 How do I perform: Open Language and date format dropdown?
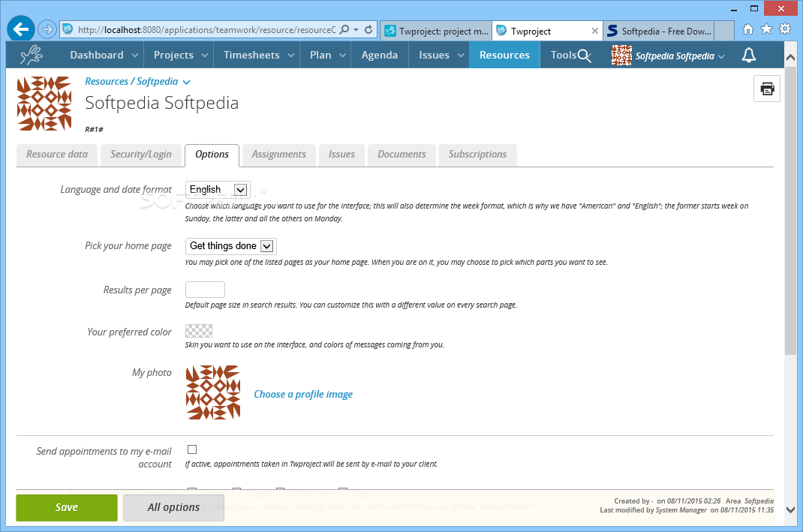(218, 189)
